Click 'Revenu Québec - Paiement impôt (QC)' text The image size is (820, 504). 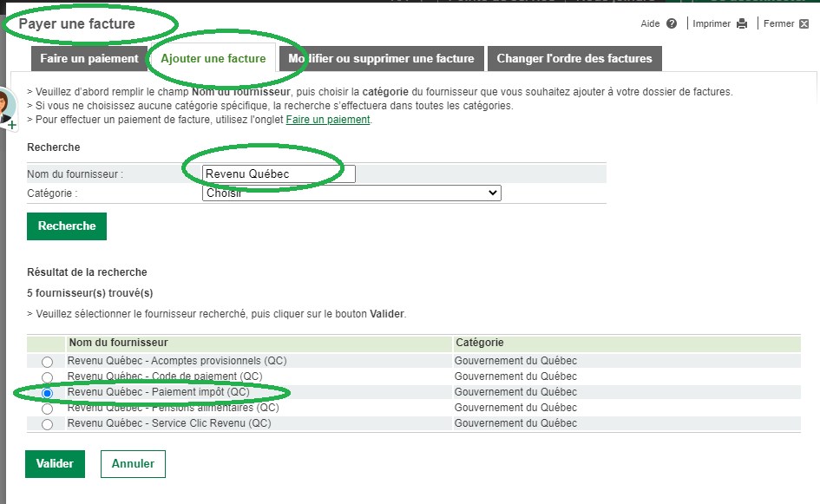tap(159, 391)
